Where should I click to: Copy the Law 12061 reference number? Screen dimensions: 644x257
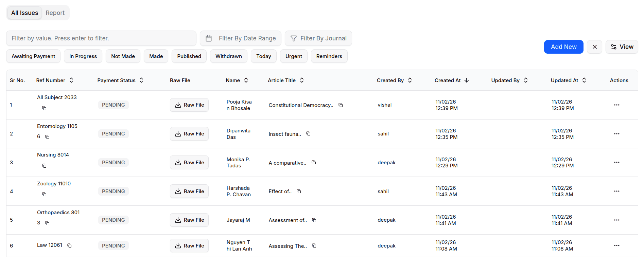pyautogui.click(x=69, y=245)
